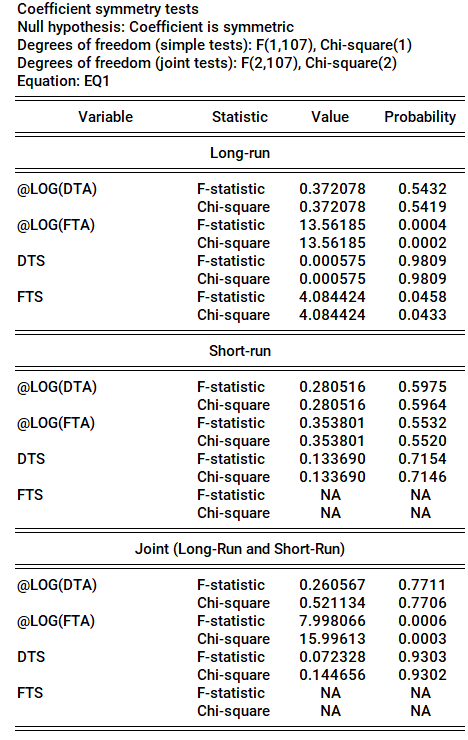The height and width of the screenshot is (740, 468).
Task: Click probability 0.0004 for long-run @LOG(FTA)
Action: click(422, 225)
